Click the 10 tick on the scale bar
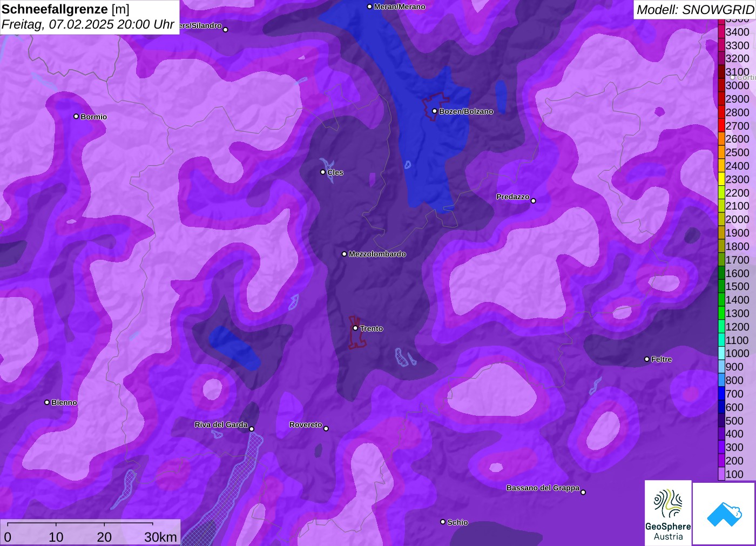756x546 pixels. tap(56, 537)
